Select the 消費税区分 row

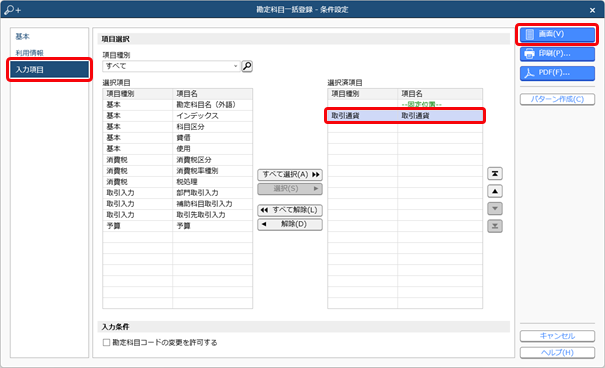click(177, 160)
